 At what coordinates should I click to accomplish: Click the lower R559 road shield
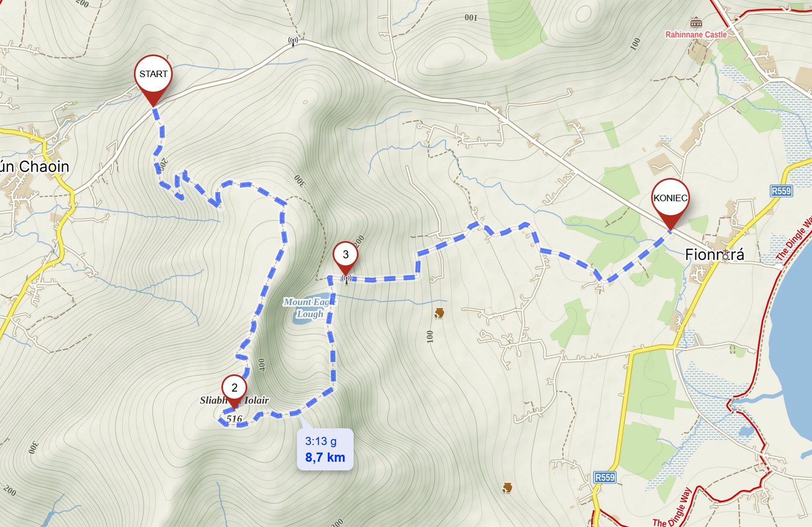605,477
